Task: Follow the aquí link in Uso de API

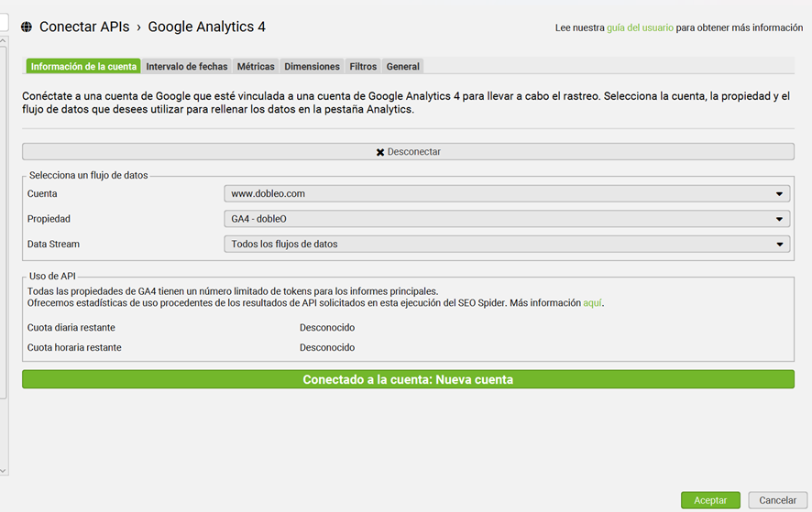Action: click(x=593, y=303)
